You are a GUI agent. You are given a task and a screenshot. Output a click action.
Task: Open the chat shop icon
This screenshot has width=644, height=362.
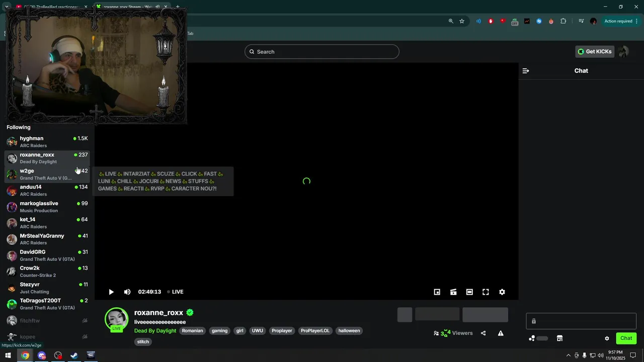559,338
